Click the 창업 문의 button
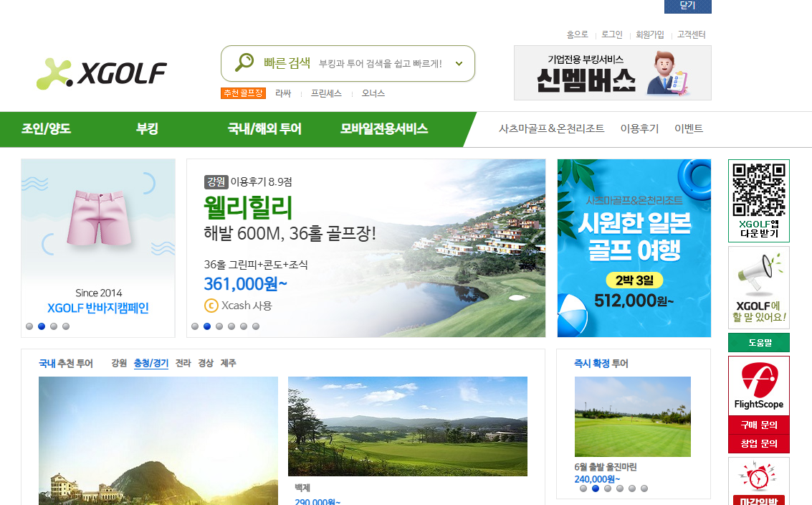 [759, 444]
